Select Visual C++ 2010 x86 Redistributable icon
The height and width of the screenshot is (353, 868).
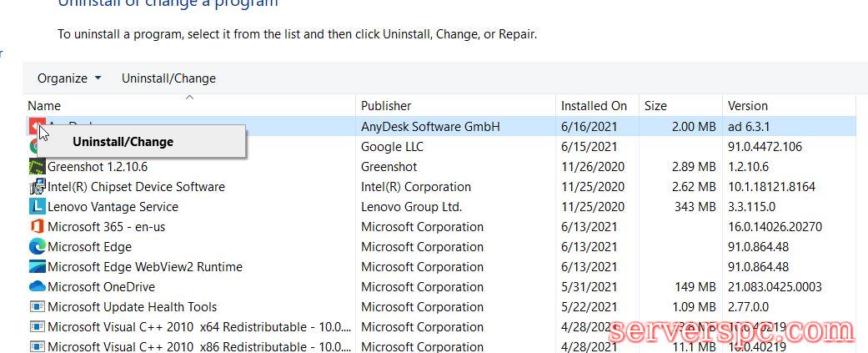point(37,346)
